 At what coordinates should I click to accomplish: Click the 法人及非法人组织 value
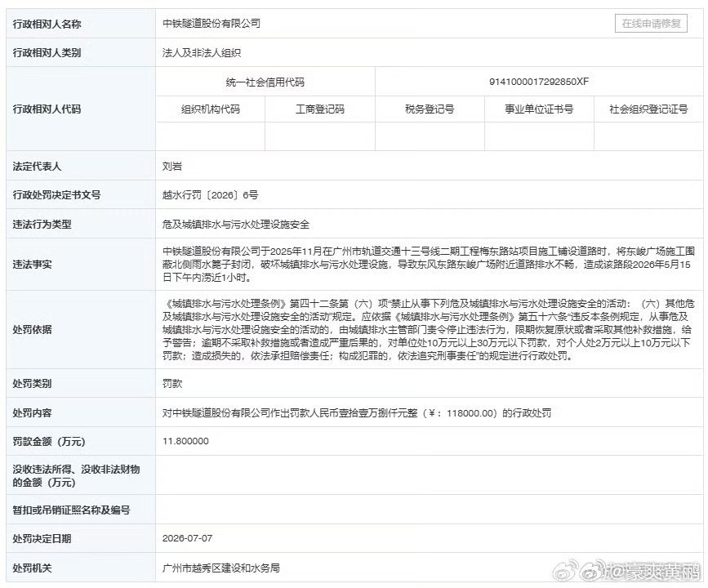tap(202, 53)
